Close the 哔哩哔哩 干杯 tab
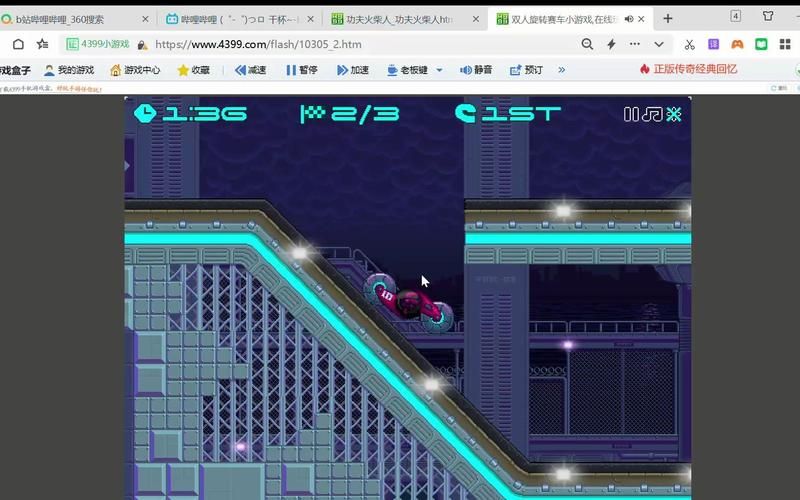Viewport: 800px width, 500px height. tap(311, 19)
